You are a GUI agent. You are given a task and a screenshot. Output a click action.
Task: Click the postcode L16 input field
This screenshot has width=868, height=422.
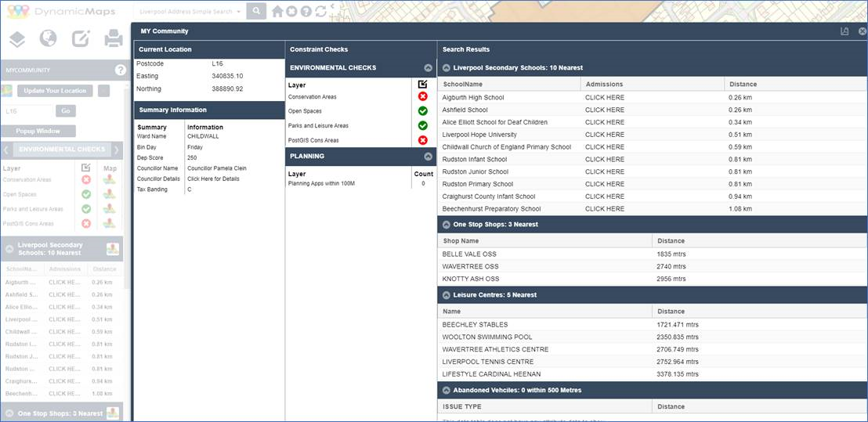click(27, 111)
